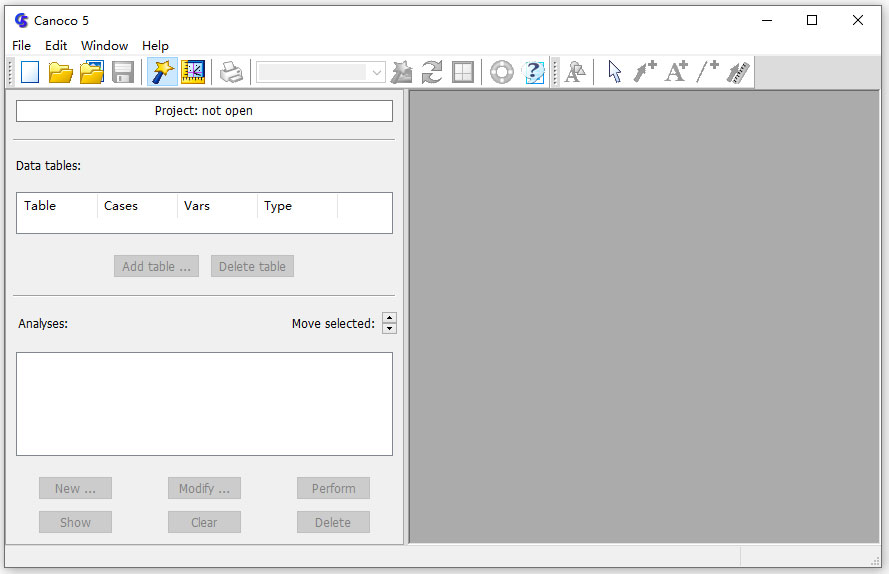Click the Show button
This screenshot has height=574, width=889.
tap(75, 522)
